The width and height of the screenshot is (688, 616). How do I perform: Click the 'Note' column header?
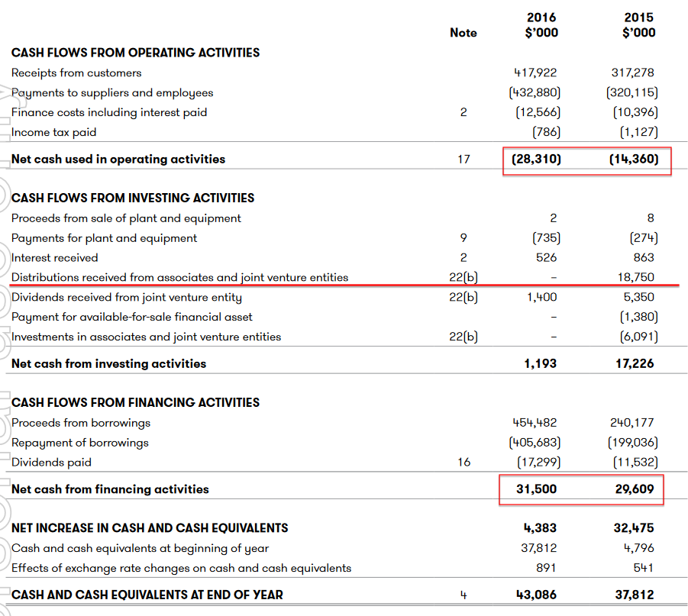pyautogui.click(x=464, y=33)
